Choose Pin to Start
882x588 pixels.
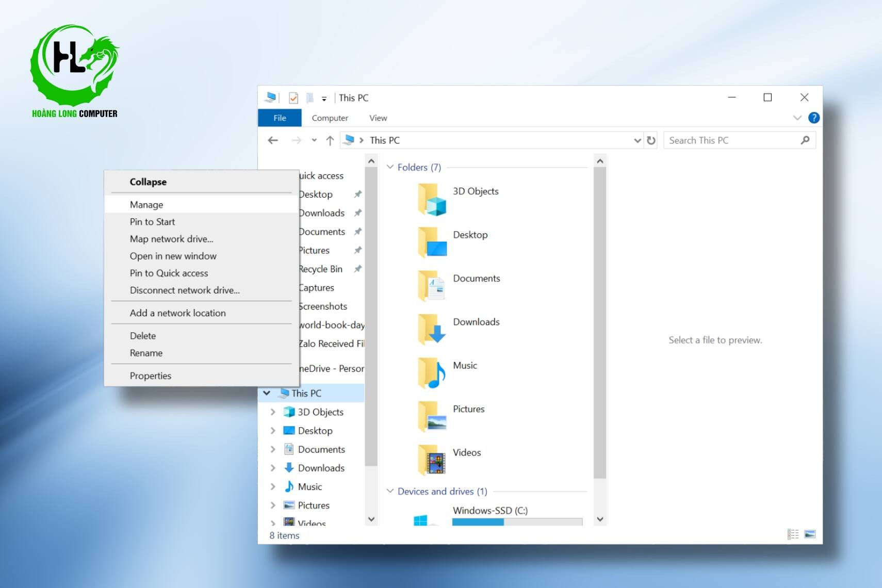pyautogui.click(x=202, y=222)
